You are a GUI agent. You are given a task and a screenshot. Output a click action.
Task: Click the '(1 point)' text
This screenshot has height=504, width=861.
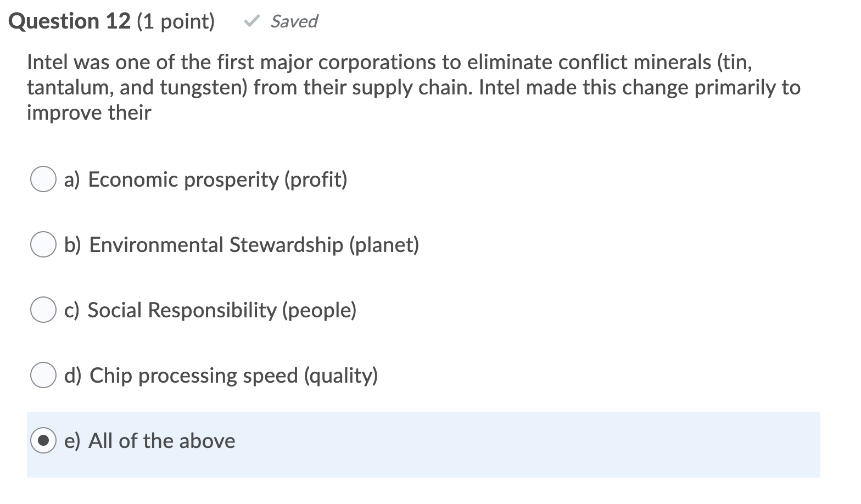[x=176, y=21]
